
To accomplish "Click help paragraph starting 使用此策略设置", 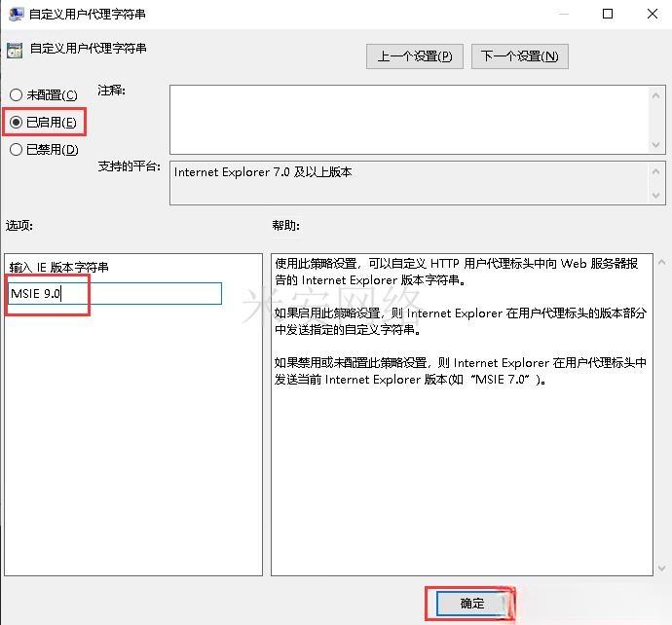I will 457,272.
